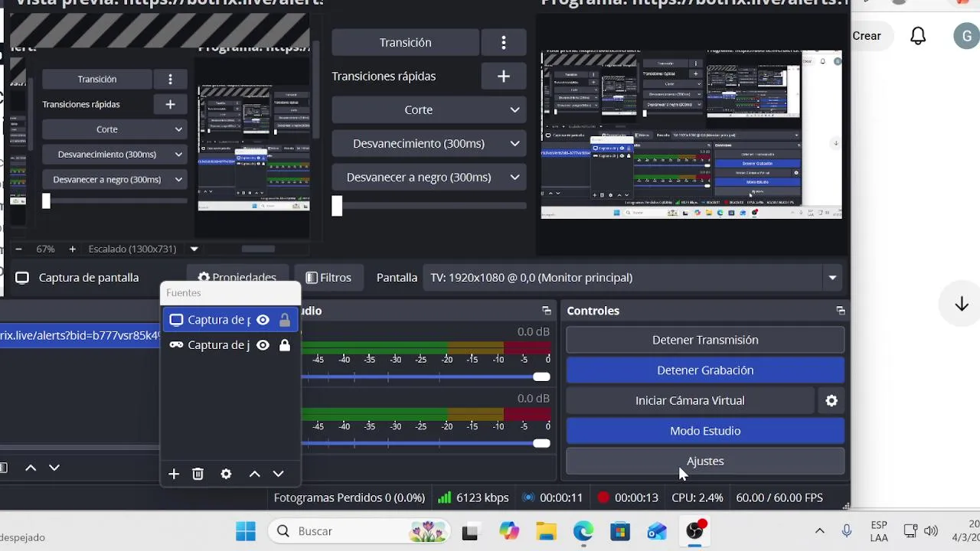Open volume control in system tray

(931, 530)
